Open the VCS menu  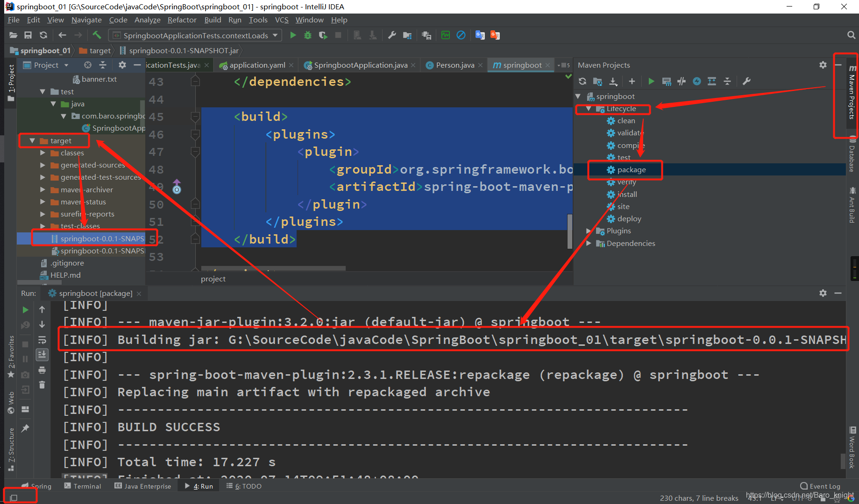coord(282,20)
